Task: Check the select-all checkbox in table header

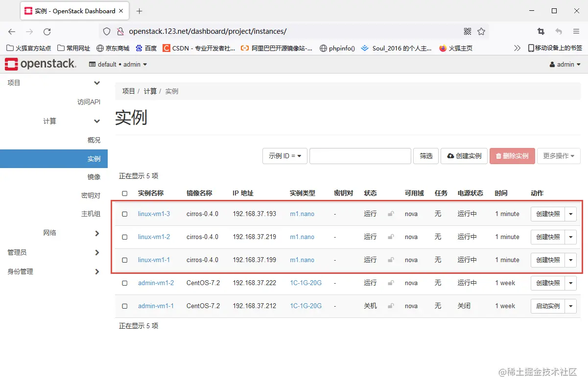Action: [x=124, y=193]
